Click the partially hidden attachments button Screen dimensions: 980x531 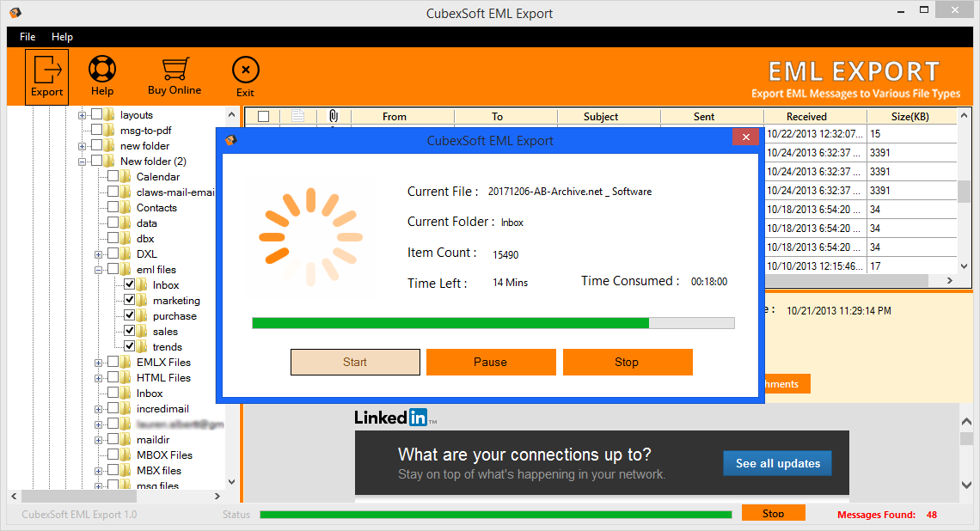pyautogui.click(x=787, y=383)
